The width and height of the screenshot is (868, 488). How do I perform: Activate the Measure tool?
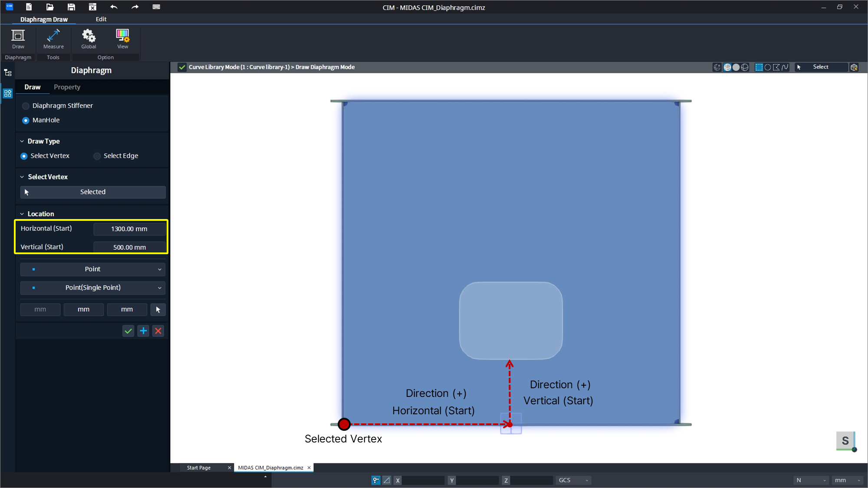pos(53,39)
